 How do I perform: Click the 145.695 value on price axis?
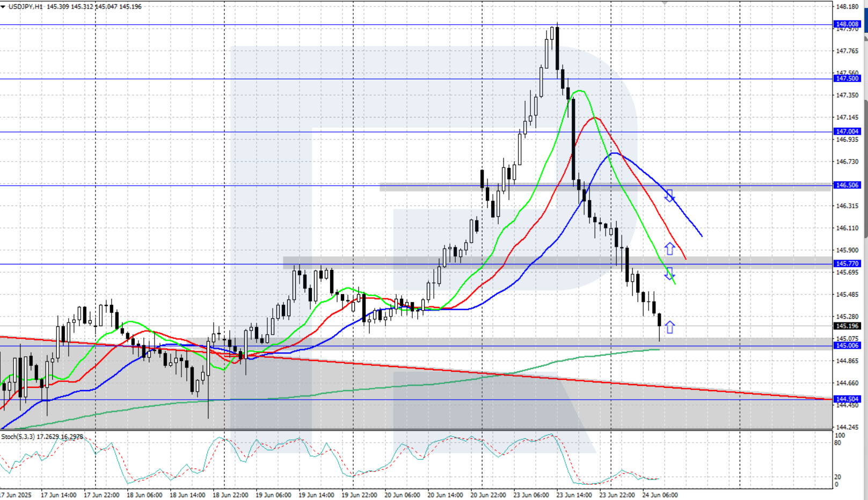coord(848,273)
